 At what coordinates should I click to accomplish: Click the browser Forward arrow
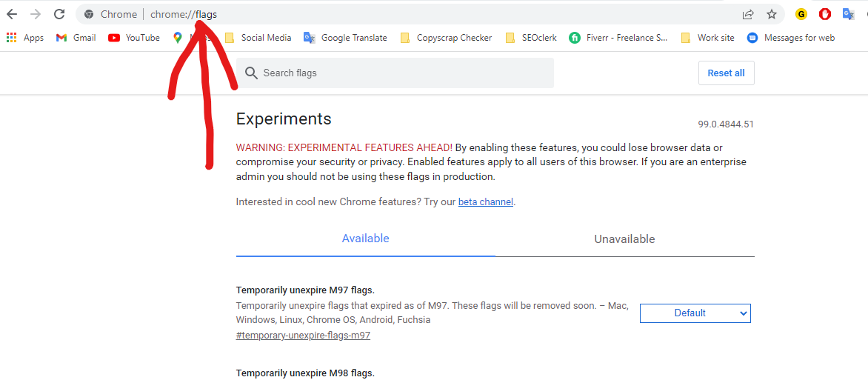pos(36,14)
